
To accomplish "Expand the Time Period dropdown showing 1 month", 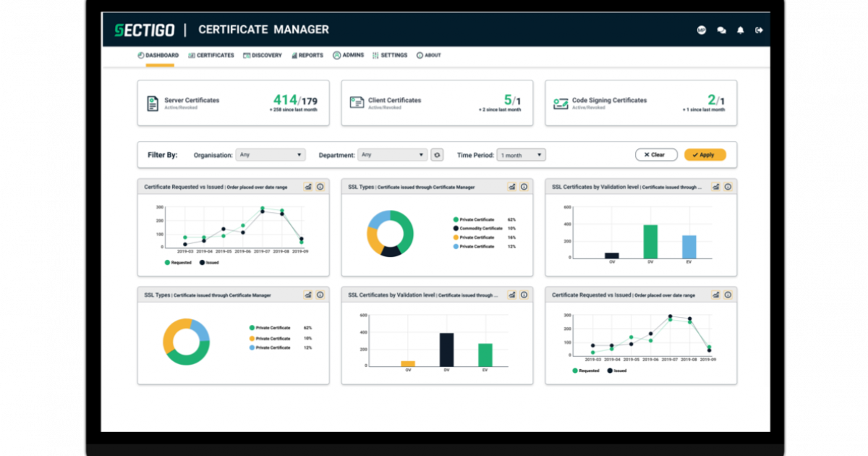I will (x=521, y=154).
